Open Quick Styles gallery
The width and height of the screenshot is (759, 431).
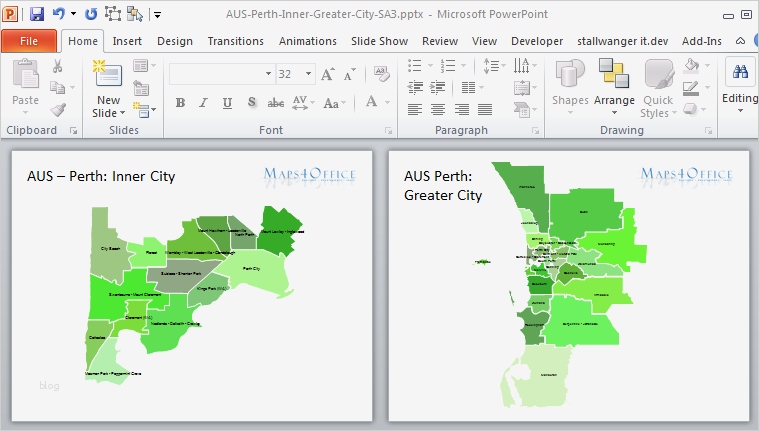(658, 89)
